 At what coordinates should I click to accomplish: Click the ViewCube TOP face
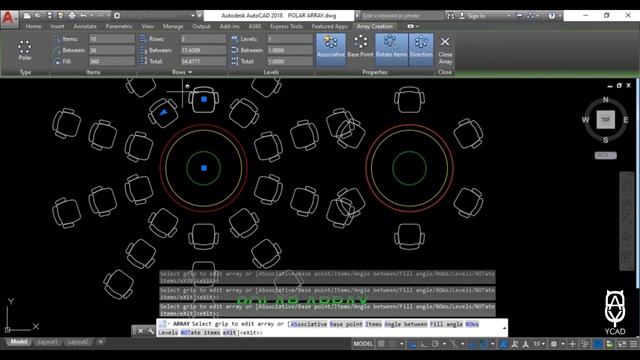tap(605, 120)
